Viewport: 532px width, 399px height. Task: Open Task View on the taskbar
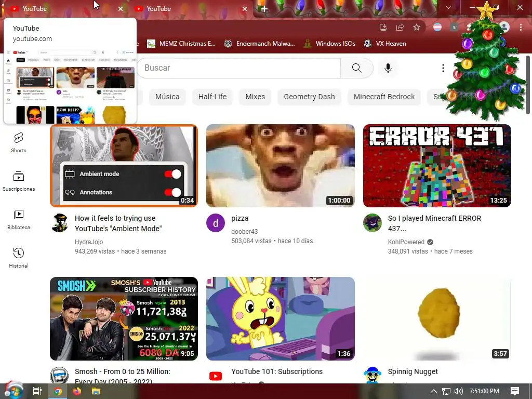coord(37,391)
